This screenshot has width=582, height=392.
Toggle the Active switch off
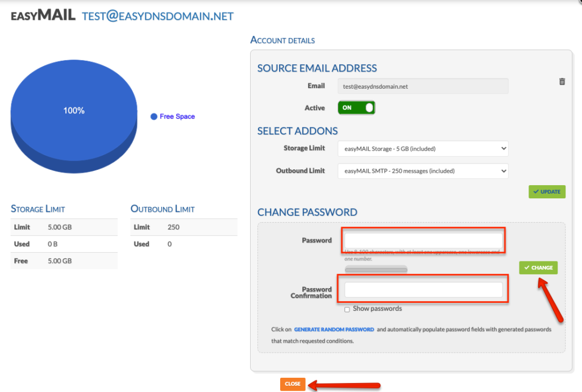pos(356,107)
